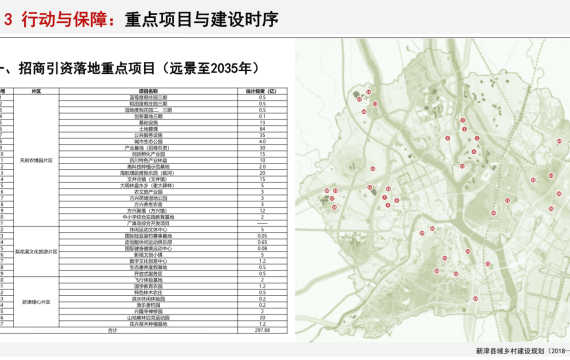Screen dimensions: 570x360
Task: Select the 新津绿心片区 zone cell
Action: 36,302
